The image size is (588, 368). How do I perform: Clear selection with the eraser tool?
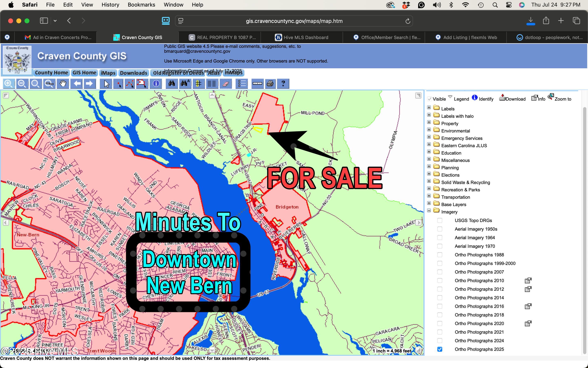click(x=225, y=84)
